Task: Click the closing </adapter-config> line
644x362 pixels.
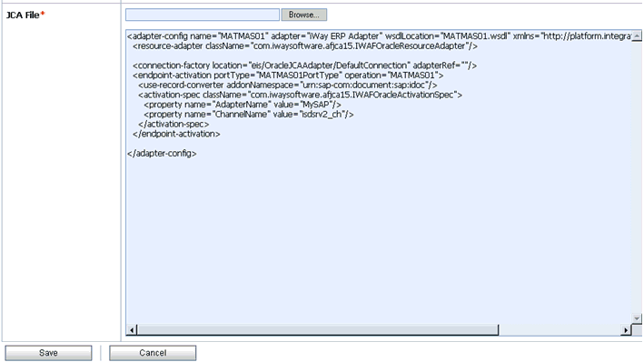Action: (162, 154)
